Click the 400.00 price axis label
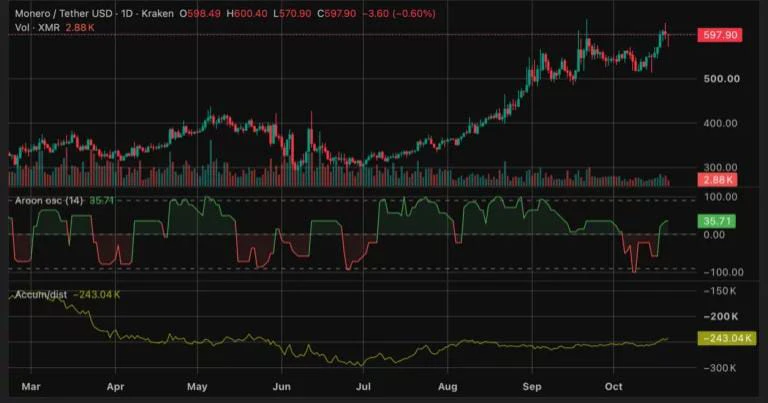The height and width of the screenshot is (403, 768). pos(720,123)
